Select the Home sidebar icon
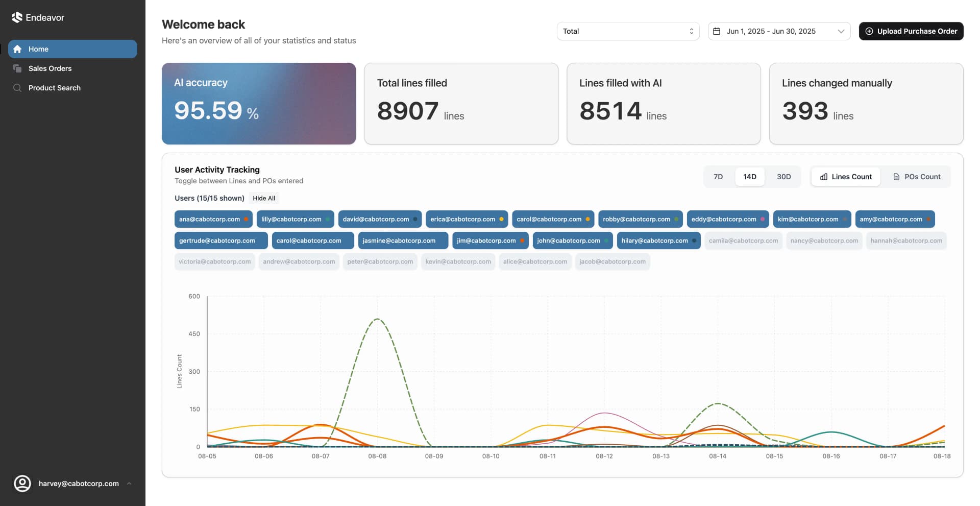Screen dimensions: 980x506 pos(18,49)
